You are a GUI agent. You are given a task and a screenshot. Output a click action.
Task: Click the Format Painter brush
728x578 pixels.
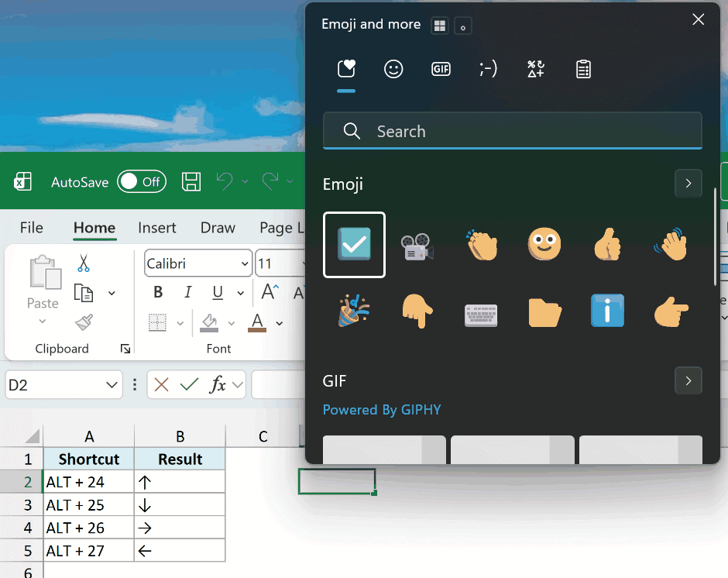(84, 322)
